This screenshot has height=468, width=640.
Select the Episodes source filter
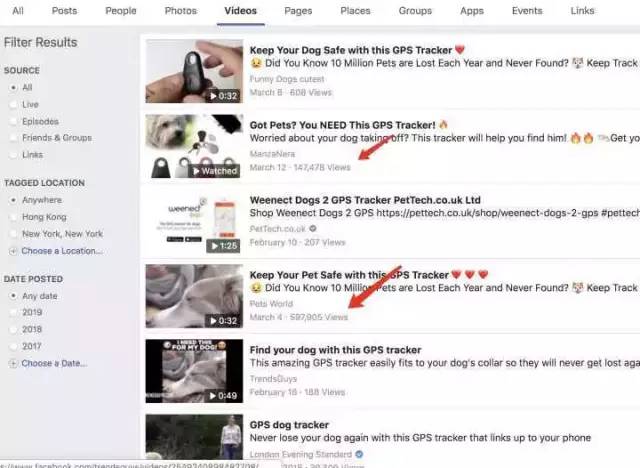pyautogui.click(x=13, y=121)
